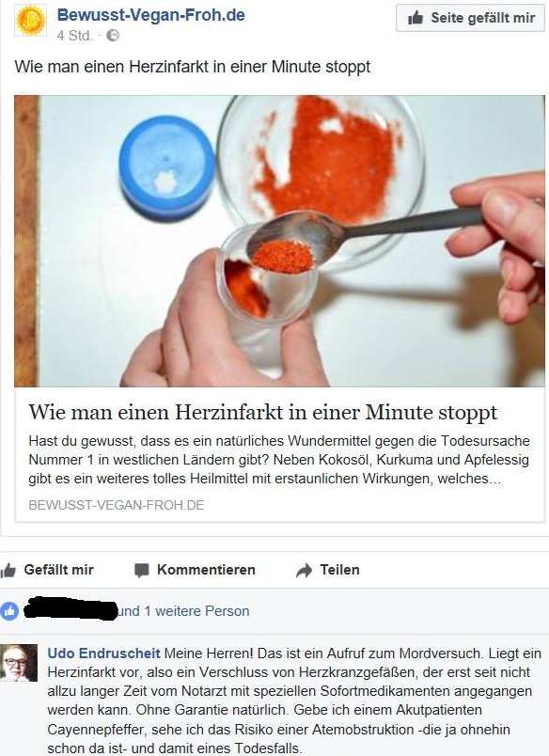Open the Bewusst-Vegan-Froh.de sun logo avatar

pos(31,21)
